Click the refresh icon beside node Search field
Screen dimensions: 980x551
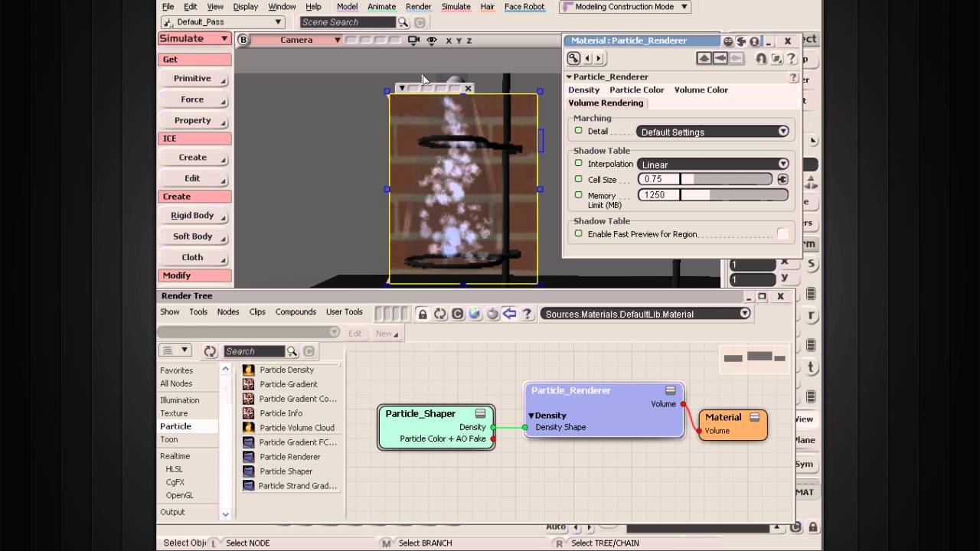[210, 351]
